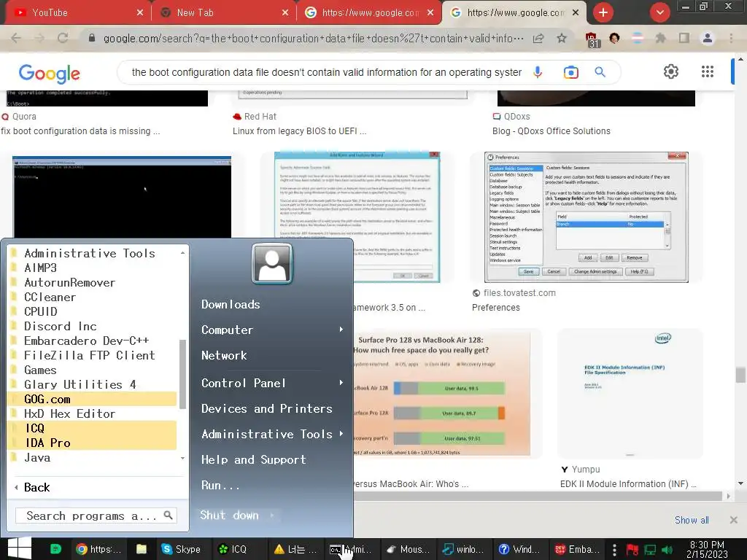Open the Surface Pro vs MacBook Air thumbnail
Viewport: 747px width, 560px height.
click(x=441, y=392)
